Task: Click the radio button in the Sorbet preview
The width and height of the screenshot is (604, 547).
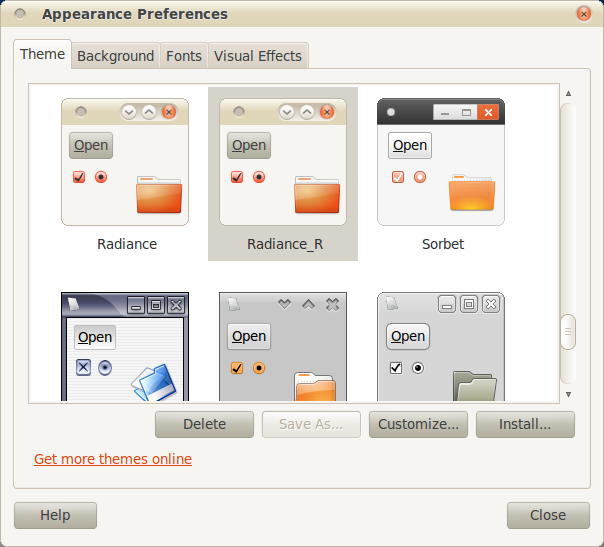Action: [x=420, y=177]
